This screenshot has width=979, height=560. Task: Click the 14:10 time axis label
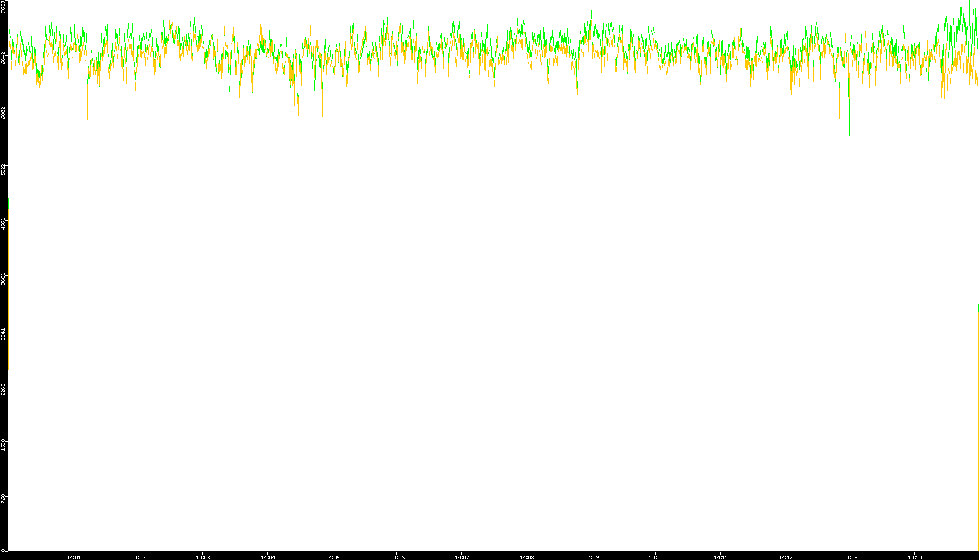[x=656, y=557]
